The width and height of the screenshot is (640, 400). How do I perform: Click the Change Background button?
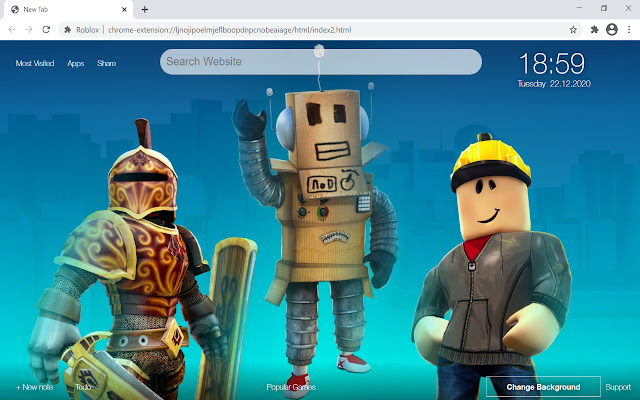543,387
